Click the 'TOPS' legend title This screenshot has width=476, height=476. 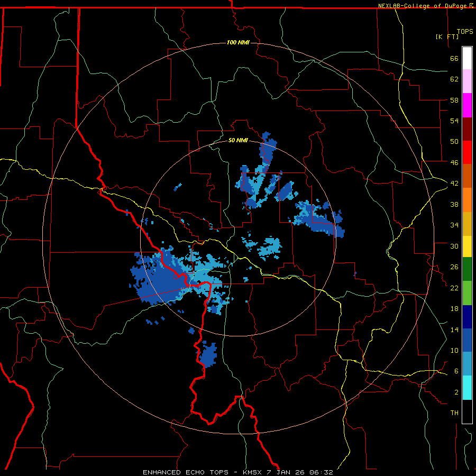point(465,32)
